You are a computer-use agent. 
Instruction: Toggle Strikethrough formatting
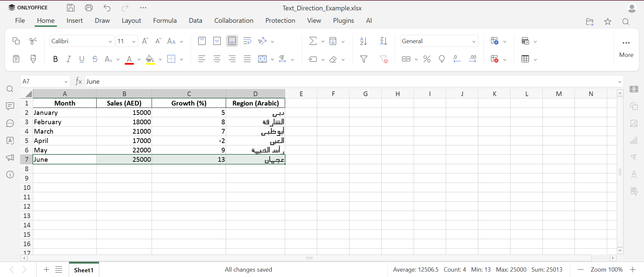point(95,59)
